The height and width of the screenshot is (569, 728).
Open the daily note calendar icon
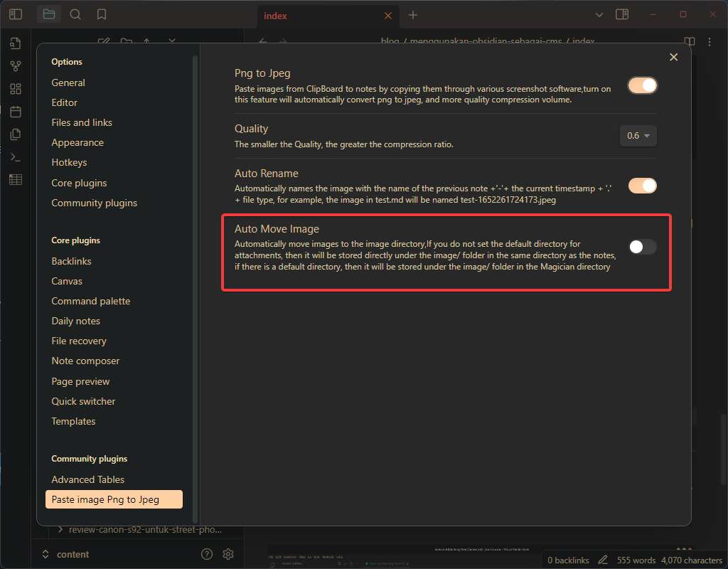pos(15,111)
